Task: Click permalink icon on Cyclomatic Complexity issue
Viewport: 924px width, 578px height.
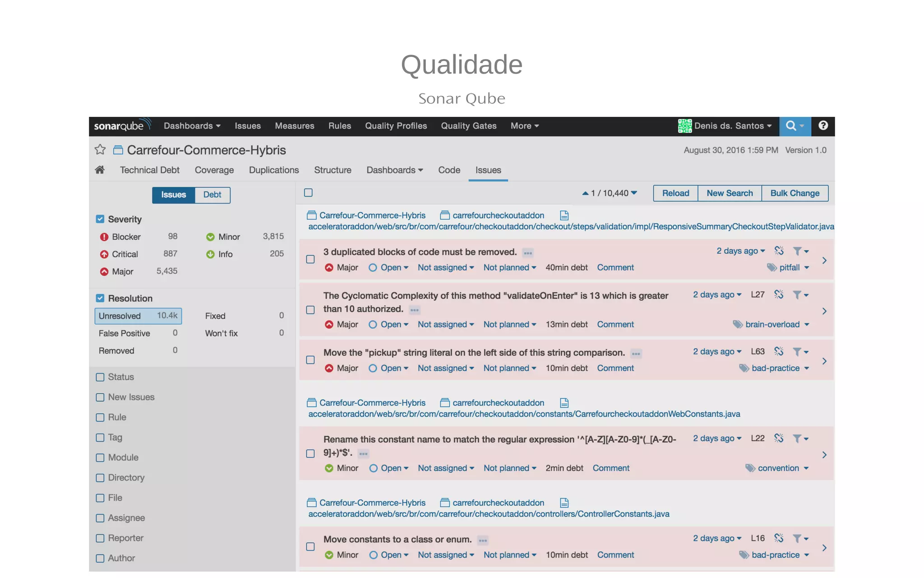Action: click(779, 294)
